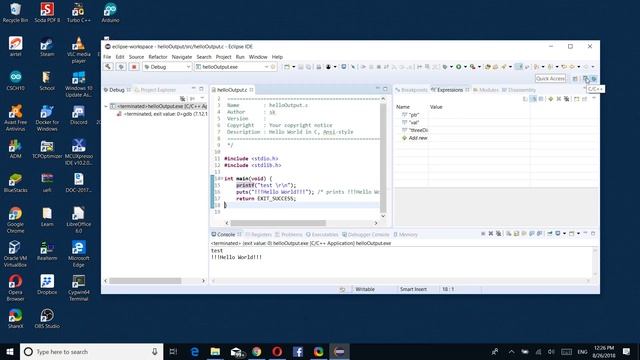The width and height of the screenshot is (640, 360).
Task: Open the Debug view menu chevron
Action: coord(202,98)
